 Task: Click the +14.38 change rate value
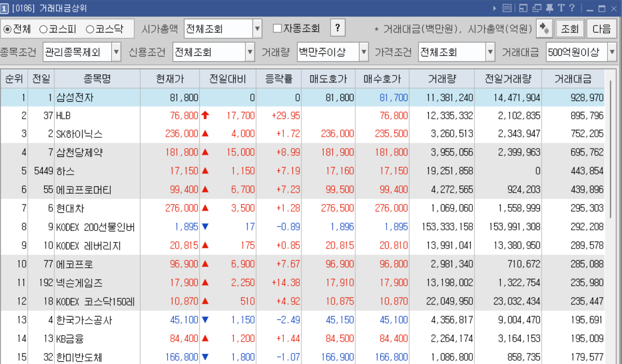(285, 283)
